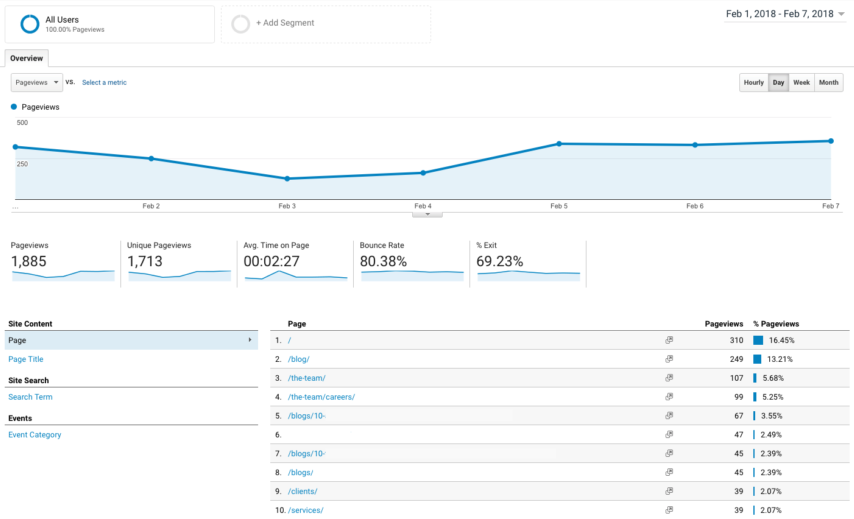Open external link icon for /clients/ row
This screenshot has height=519, width=854.
pos(669,491)
